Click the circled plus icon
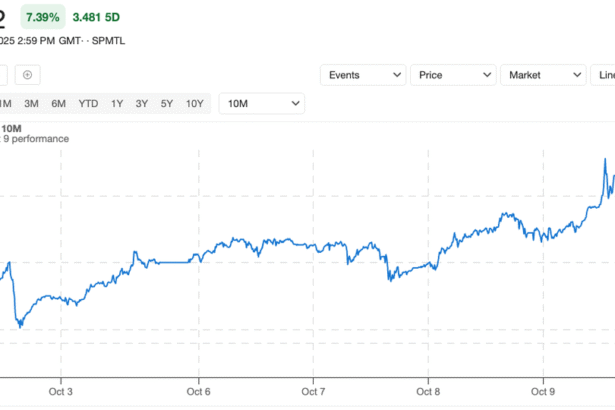 28,75
